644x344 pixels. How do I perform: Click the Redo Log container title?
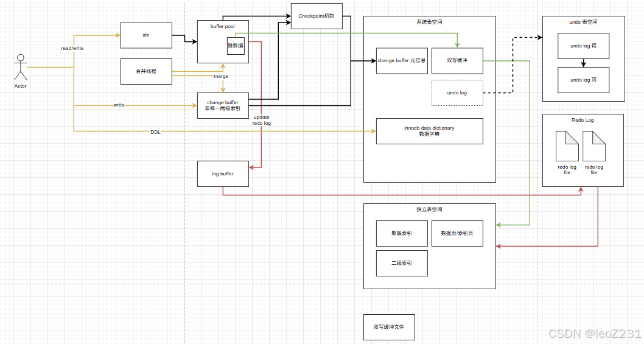click(583, 120)
